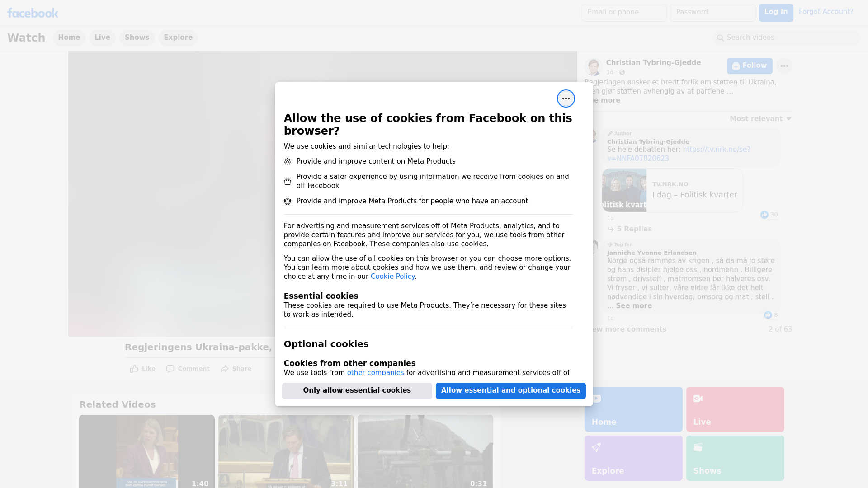Click the thumbs-up Like icon
This screenshot has width=868, height=488.
(x=134, y=369)
